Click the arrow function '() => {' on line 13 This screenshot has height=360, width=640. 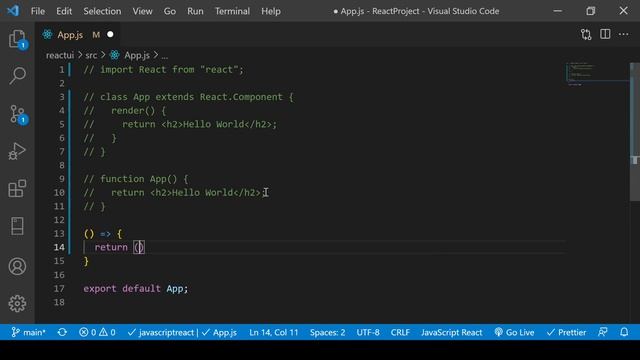click(103, 233)
